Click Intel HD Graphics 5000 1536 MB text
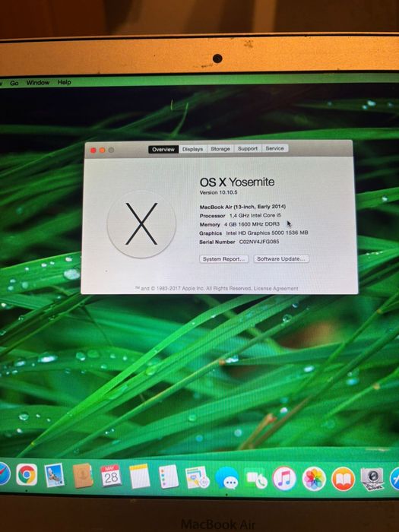Screen dimensions: 399x532 267,233
